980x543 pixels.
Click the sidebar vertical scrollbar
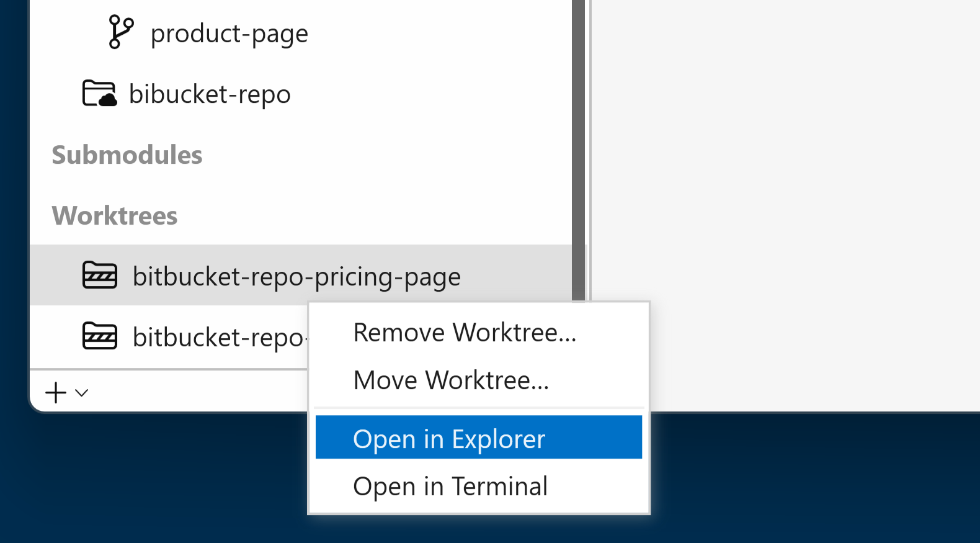pyautogui.click(x=578, y=149)
